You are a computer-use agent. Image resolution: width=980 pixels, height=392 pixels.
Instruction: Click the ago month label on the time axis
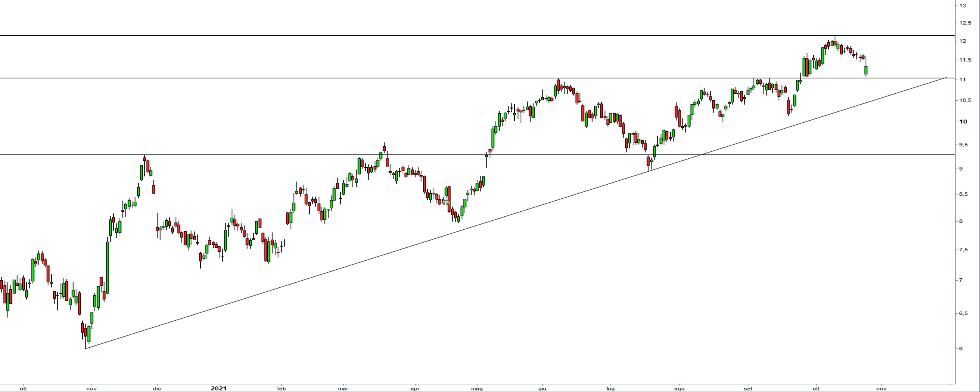[x=679, y=389]
